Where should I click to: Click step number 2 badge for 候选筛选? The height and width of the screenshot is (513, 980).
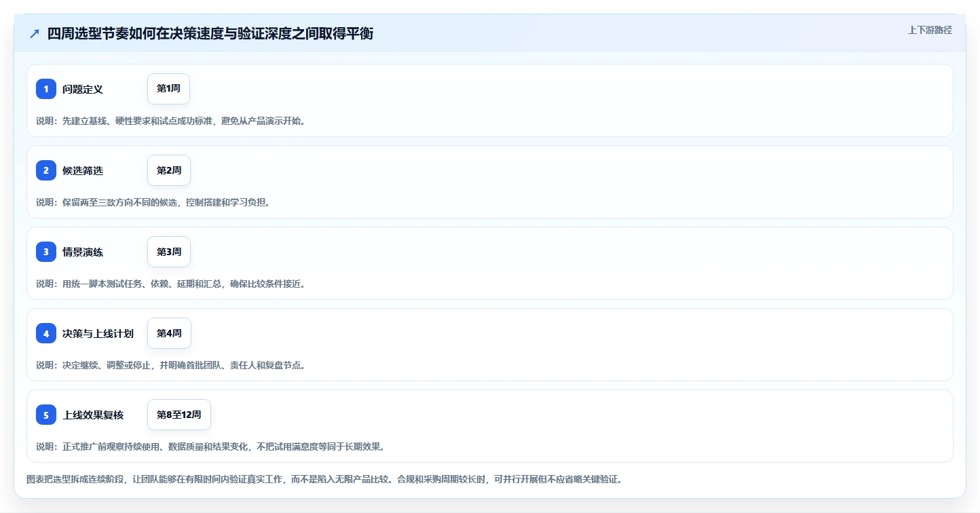point(46,170)
